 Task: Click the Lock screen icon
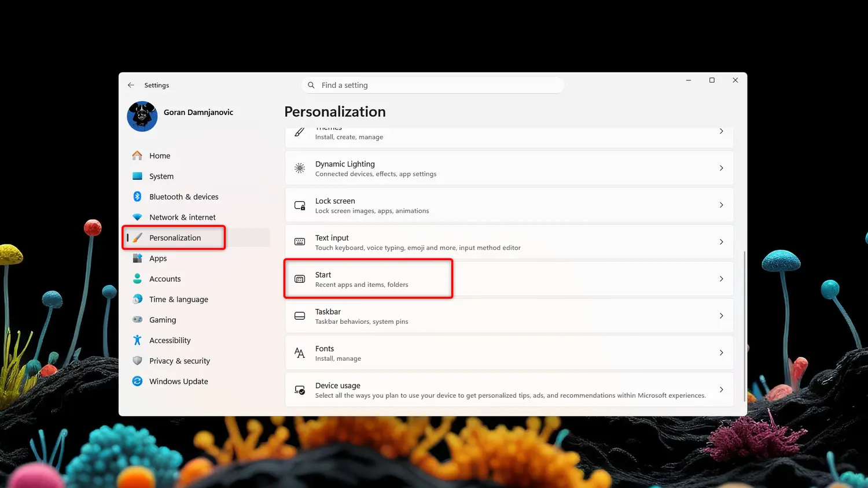tap(300, 205)
